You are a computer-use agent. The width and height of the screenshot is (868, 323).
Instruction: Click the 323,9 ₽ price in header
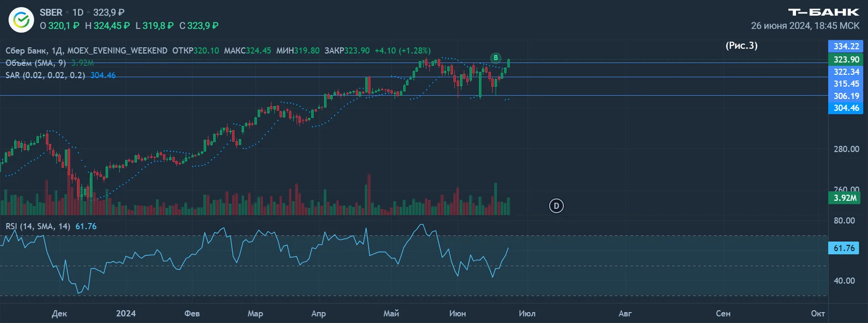[109, 12]
